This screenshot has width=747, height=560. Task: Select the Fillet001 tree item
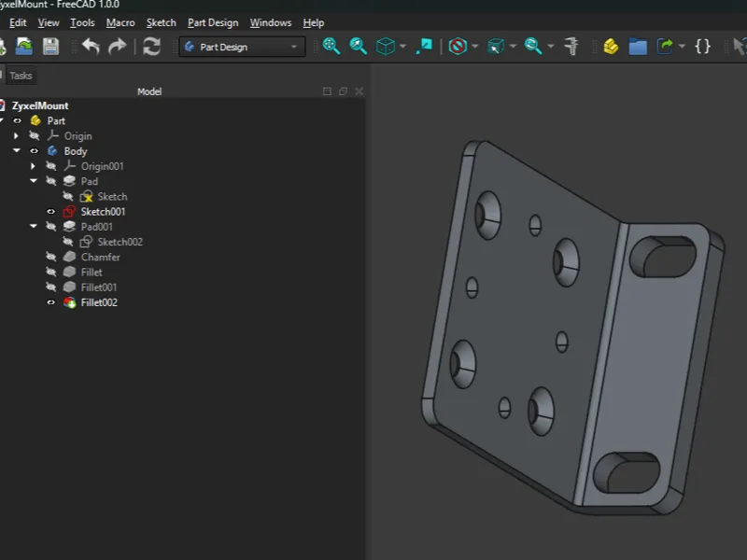pos(99,287)
